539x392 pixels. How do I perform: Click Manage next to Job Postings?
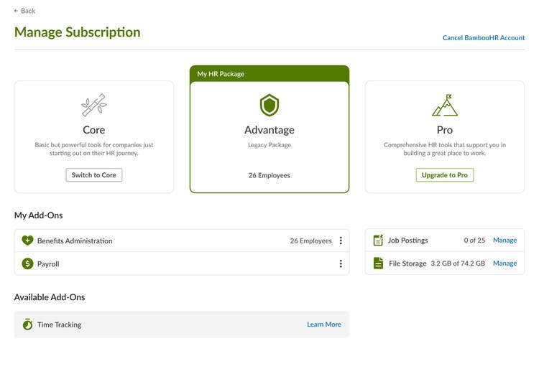point(505,241)
